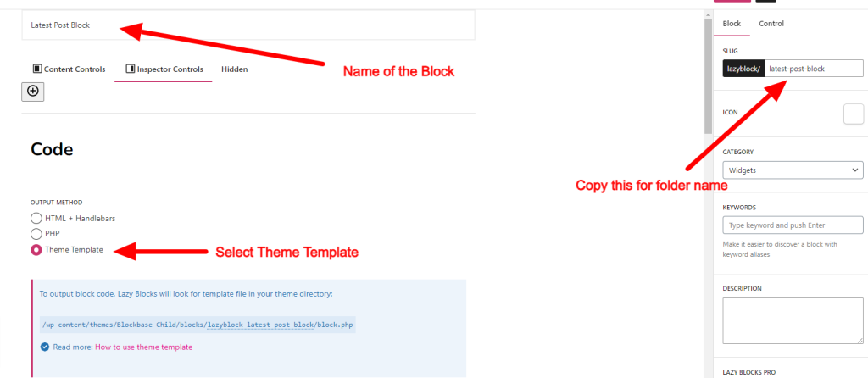Click the editor's vertical scrollbar thumb
Image resolution: width=868 pixels, height=378 pixels.
coord(708,76)
